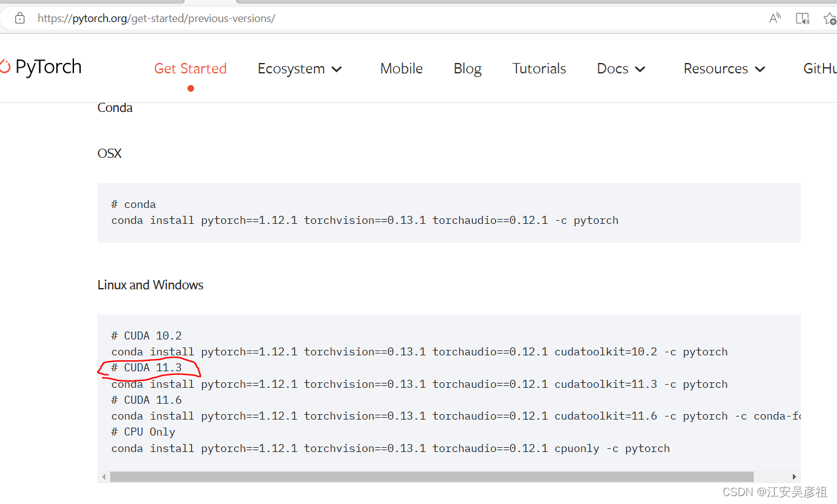The image size is (837, 504).
Task: Click the horizontal scrollbar left arrow
Action: [x=104, y=476]
